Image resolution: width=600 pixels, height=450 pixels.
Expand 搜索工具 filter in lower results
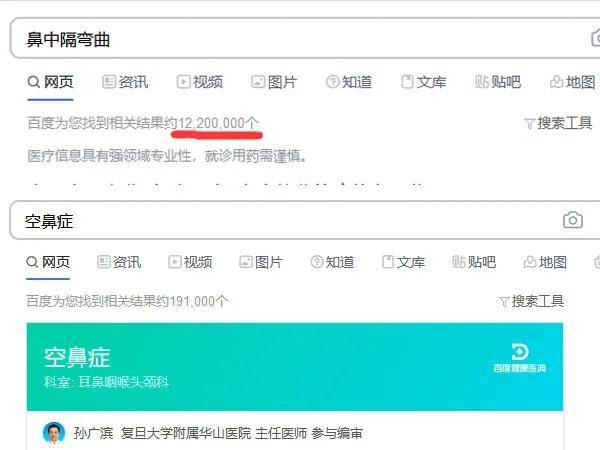531,302
